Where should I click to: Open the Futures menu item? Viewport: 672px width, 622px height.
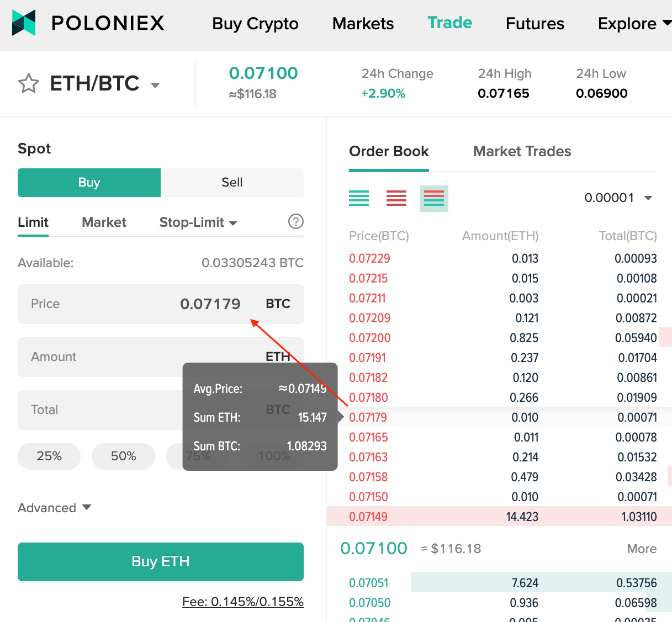pyautogui.click(x=535, y=24)
